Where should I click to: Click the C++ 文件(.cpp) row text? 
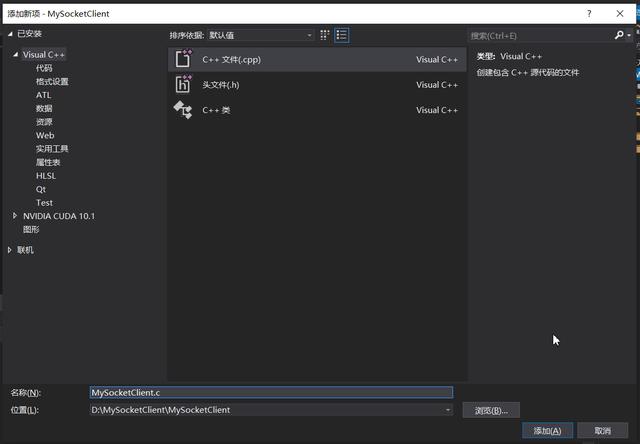tap(231, 59)
